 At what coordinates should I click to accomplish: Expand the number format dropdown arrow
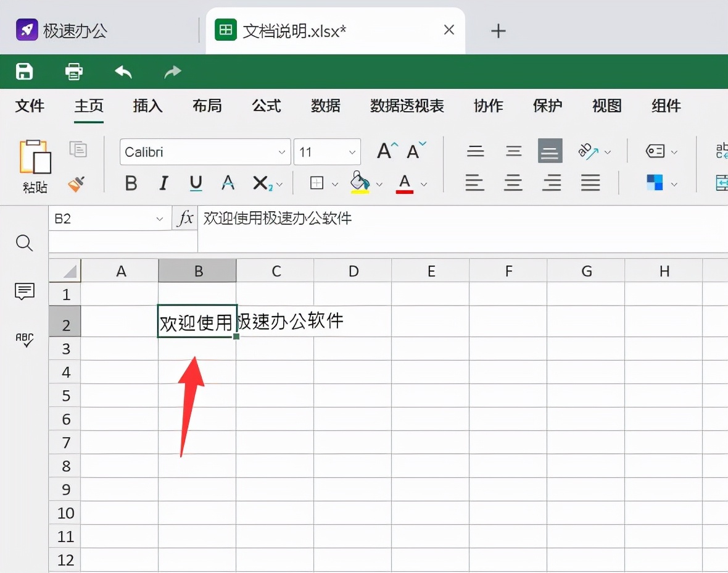click(674, 152)
